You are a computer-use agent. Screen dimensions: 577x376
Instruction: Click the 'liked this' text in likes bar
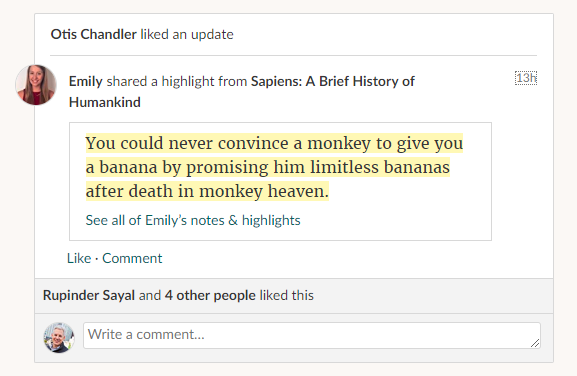[x=287, y=295]
